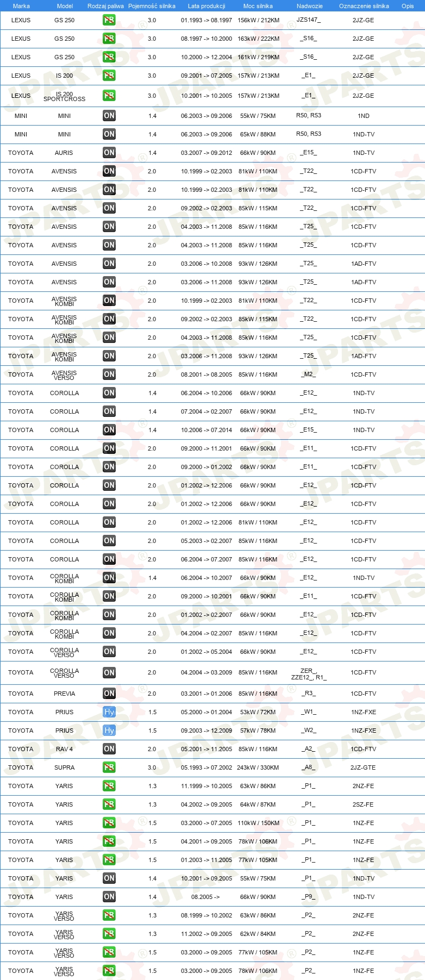
Task: Click diesel ON icon in RAV 4 row
Action: [x=109, y=749]
